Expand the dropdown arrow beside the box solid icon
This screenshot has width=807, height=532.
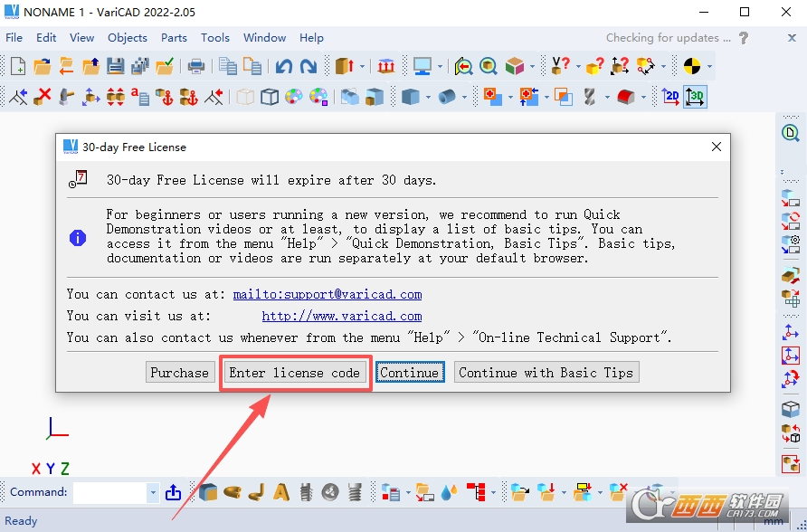pos(428,97)
